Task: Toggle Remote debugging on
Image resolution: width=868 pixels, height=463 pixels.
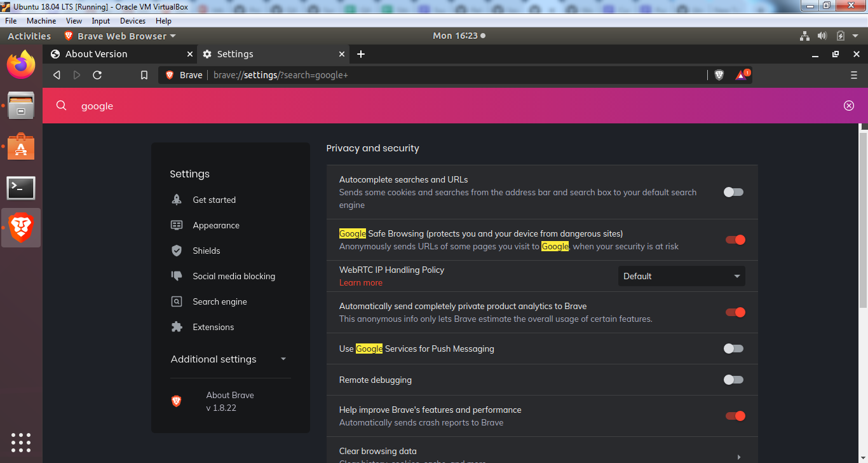Action: coord(733,380)
